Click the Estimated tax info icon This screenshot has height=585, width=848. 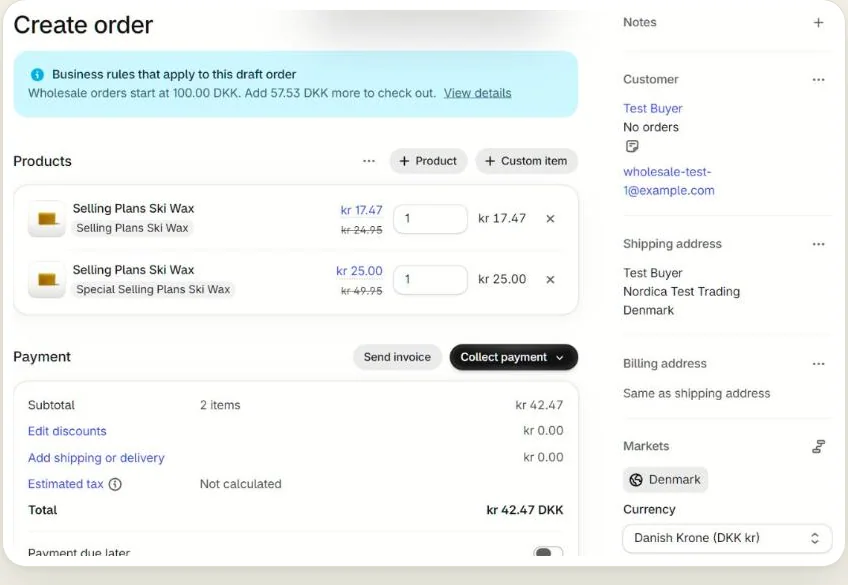tap(115, 484)
